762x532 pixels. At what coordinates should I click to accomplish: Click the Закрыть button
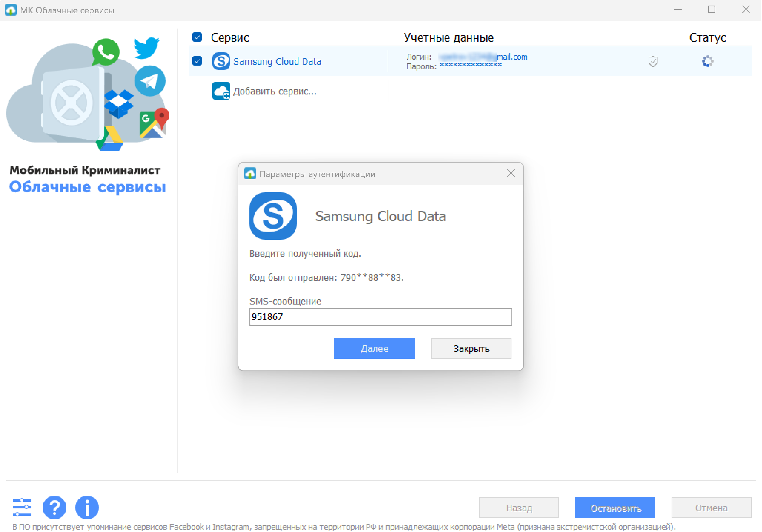click(x=471, y=348)
